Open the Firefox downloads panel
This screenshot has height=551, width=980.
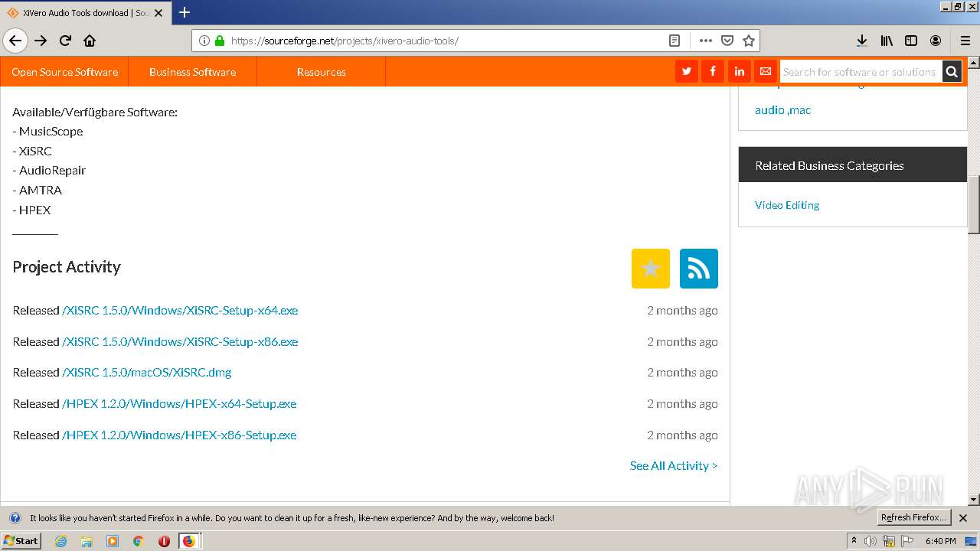[862, 41]
